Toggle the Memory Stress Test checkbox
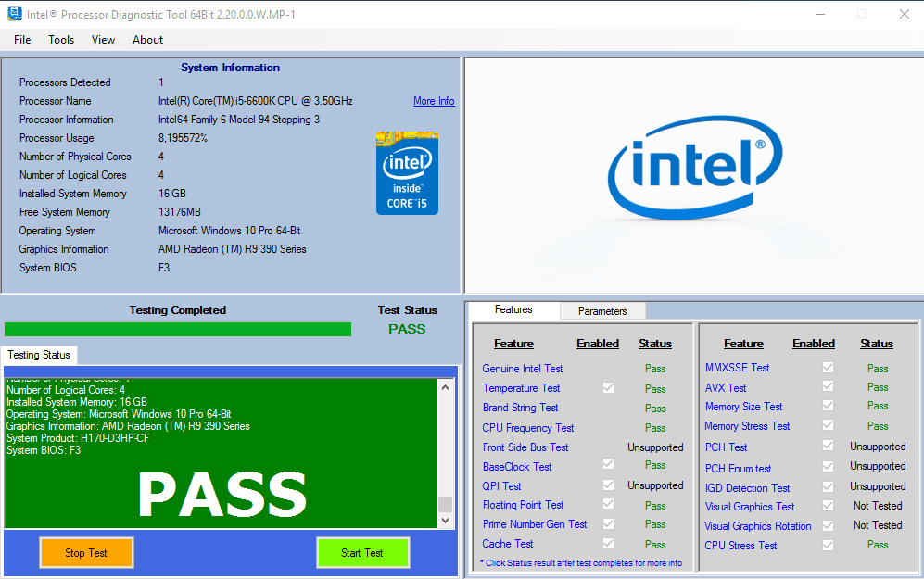The height and width of the screenshot is (579, 924). [x=828, y=424]
